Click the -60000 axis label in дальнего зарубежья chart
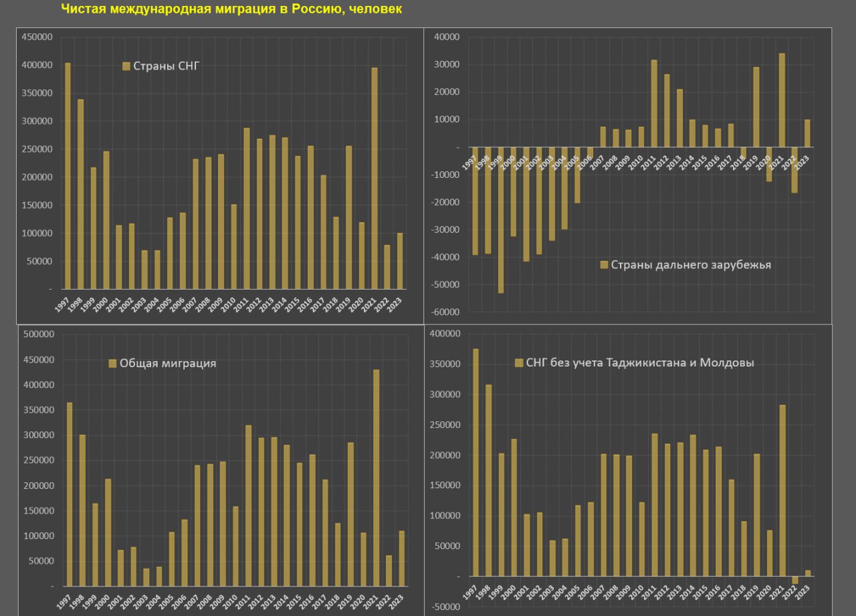The width and height of the screenshot is (856, 616). pyautogui.click(x=446, y=312)
